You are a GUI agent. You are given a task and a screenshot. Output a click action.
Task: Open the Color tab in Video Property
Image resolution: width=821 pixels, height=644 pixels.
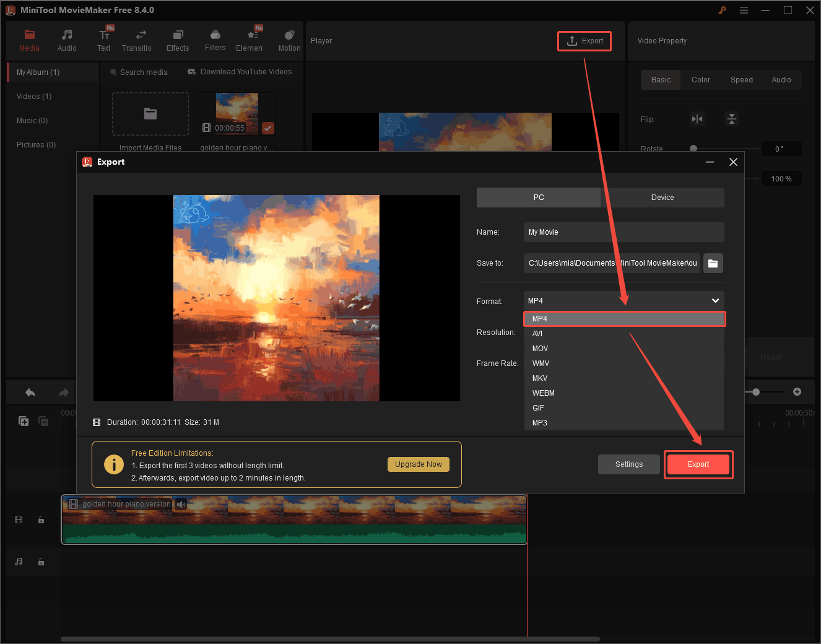point(700,79)
